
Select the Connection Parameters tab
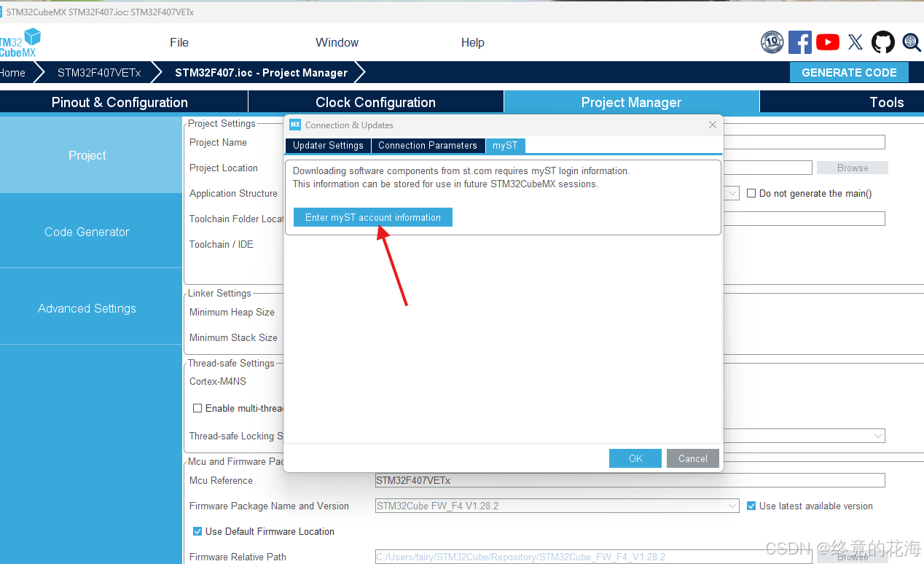click(428, 145)
